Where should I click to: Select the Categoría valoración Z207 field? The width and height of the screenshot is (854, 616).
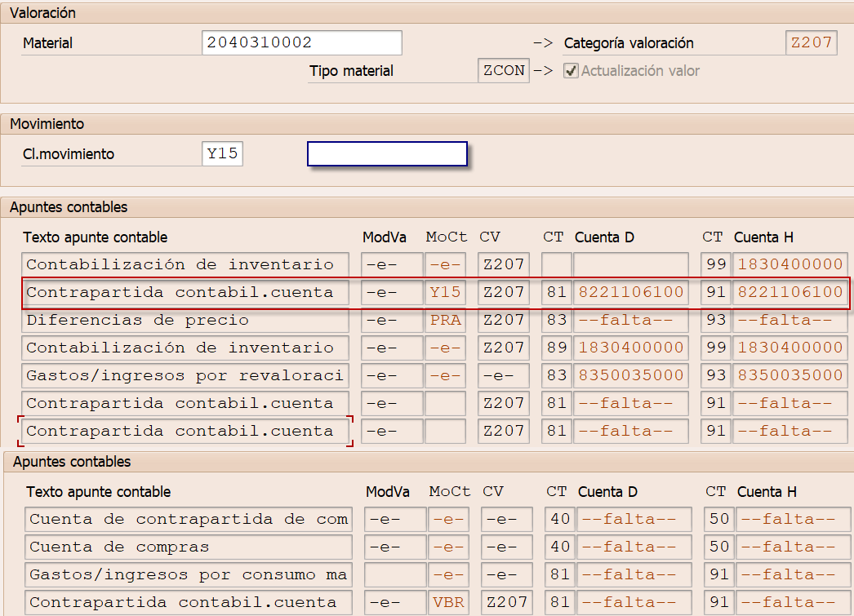(x=811, y=42)
